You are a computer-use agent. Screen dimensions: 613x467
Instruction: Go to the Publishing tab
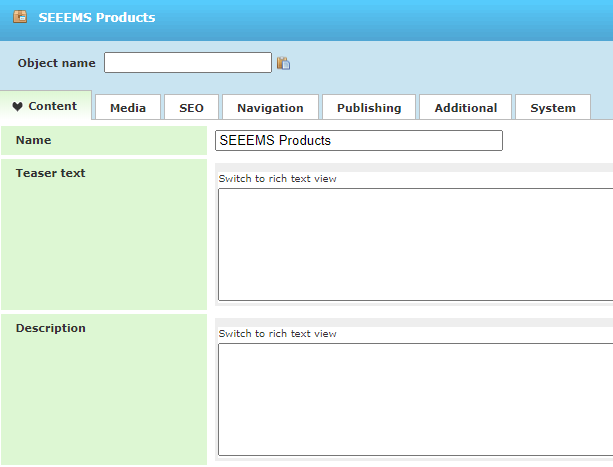[369, 107]
